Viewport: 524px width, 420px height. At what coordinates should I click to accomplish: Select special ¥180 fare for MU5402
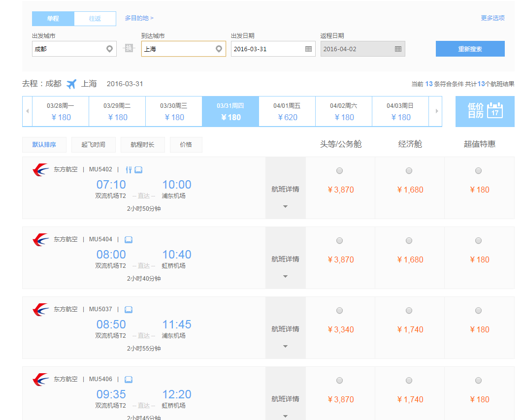coord(479,171)
